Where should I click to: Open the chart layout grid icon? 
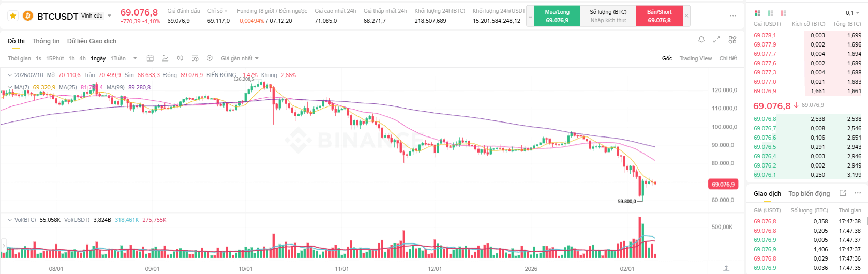click(x=732, y=39)
